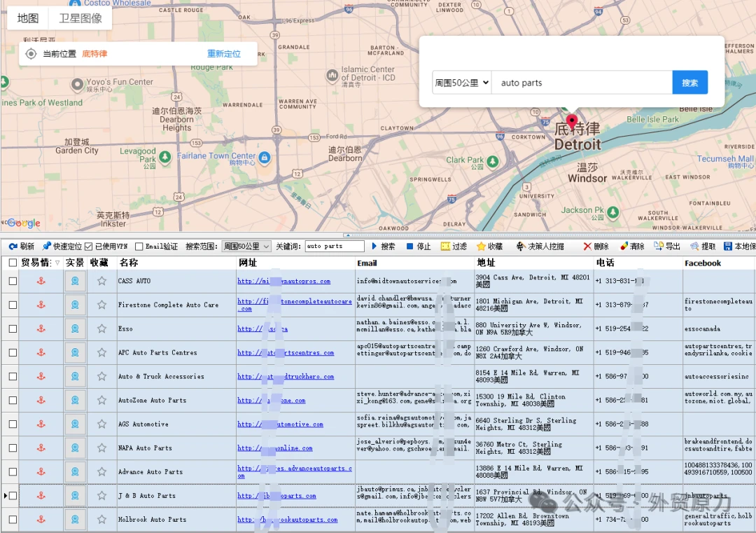Viewport: 756px width, 533px height.
Task: Favorite the Esso row star
Action: coord(101,328)
